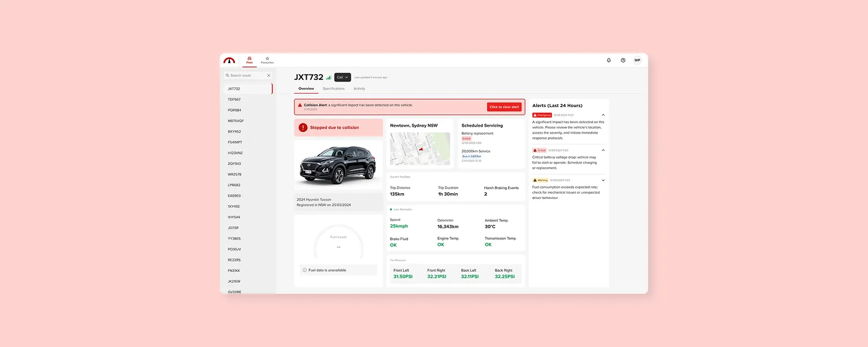Open the help question mark icon
The height and width of the screenshot is (347, 868).
(623, 60)
